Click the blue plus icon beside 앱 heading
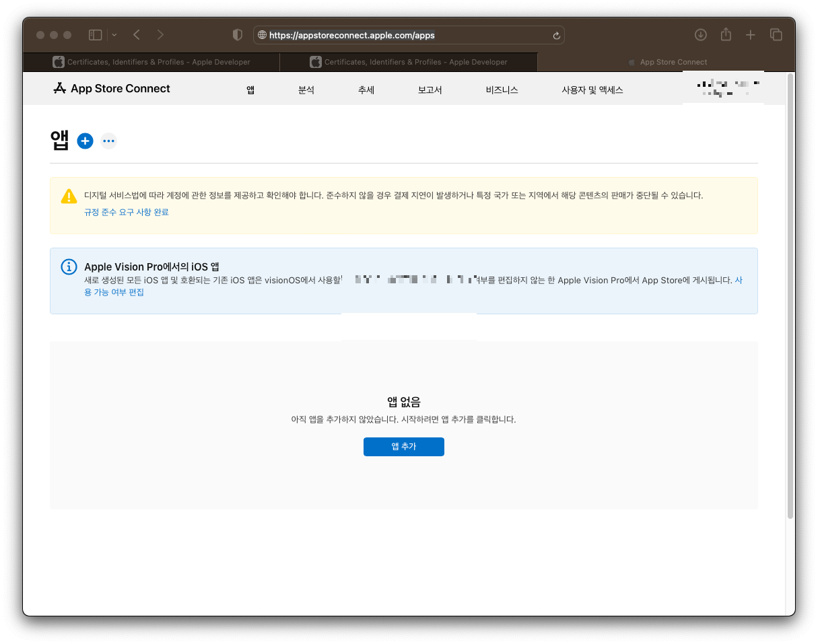The image size is (818, 644). 85,141
